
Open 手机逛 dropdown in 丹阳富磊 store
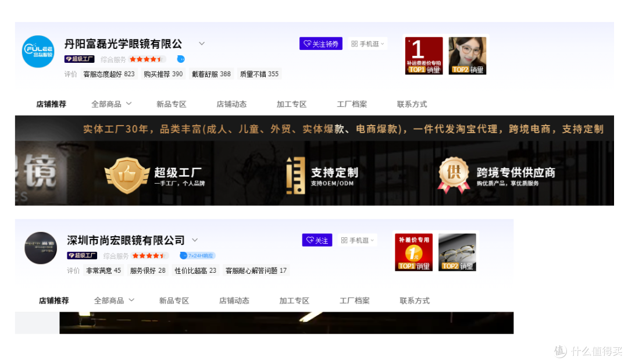367,44
